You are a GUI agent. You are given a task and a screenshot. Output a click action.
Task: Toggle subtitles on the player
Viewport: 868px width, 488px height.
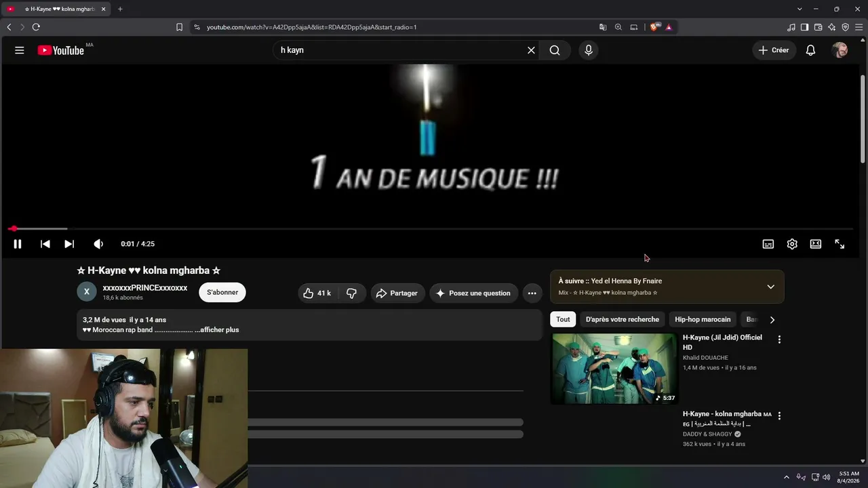tap(768, 244)
